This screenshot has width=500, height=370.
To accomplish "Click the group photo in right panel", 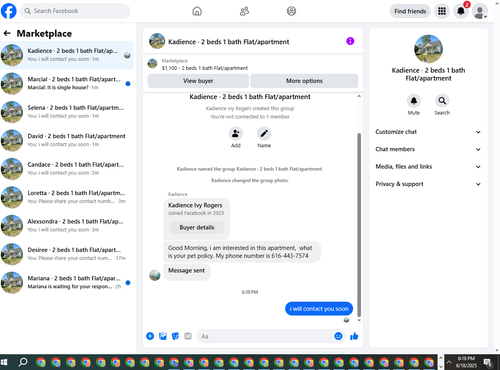I will click(428, 49).
